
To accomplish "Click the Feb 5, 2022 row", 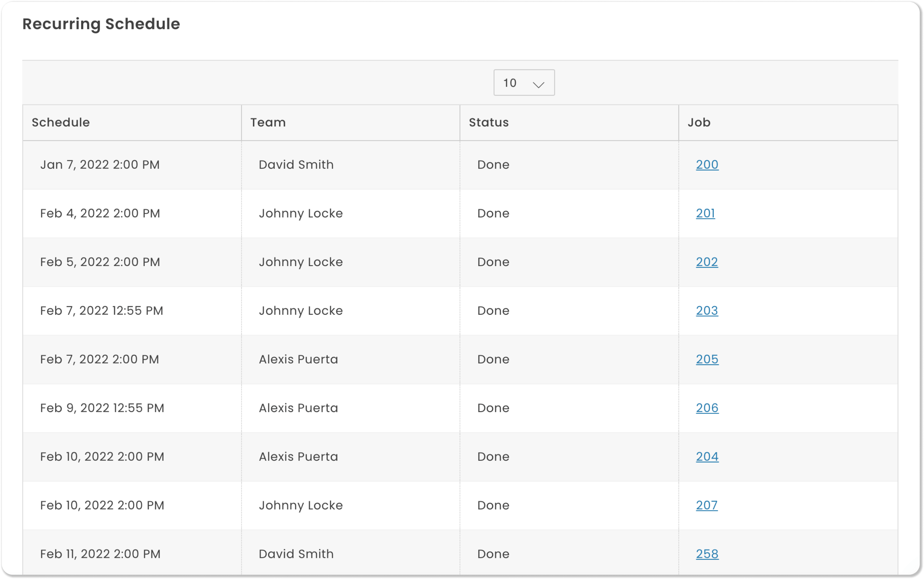I will [229, 262].
